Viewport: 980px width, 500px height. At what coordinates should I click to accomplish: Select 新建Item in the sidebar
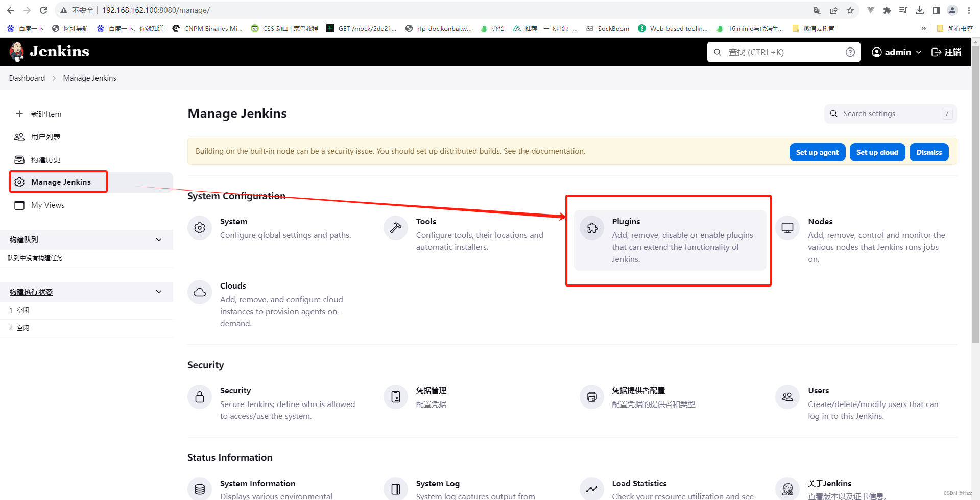point(91,114)
